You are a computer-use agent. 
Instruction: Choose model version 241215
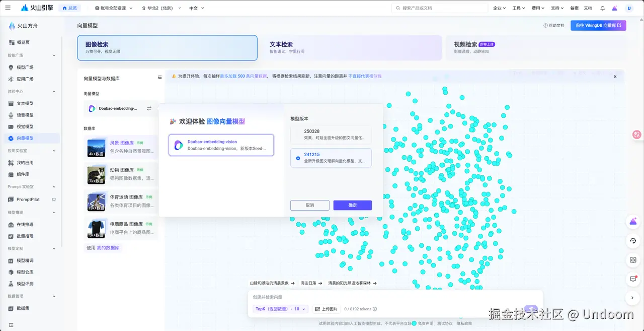click(x=331, y=157)
